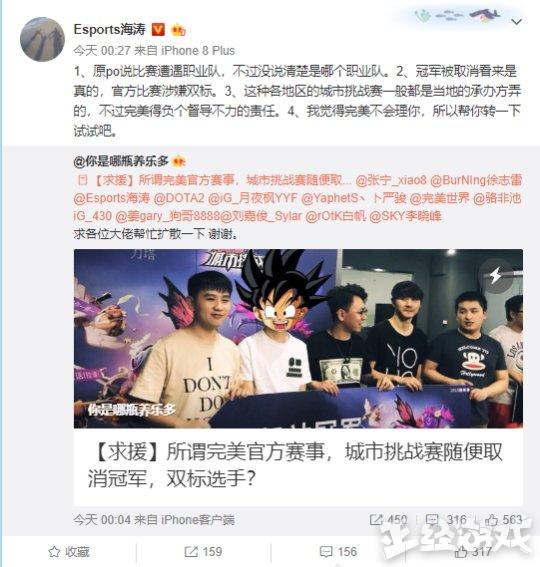Toggle 收藏 favorite star
540x567 pixels.
click(69, 552)
